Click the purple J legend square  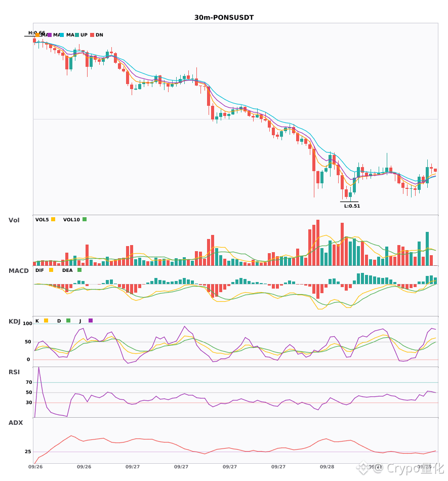point(91,320)
